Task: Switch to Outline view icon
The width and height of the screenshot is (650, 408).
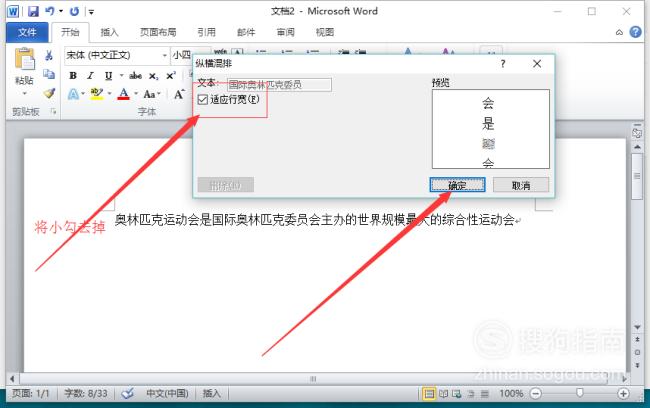Action: coord(471,393)
